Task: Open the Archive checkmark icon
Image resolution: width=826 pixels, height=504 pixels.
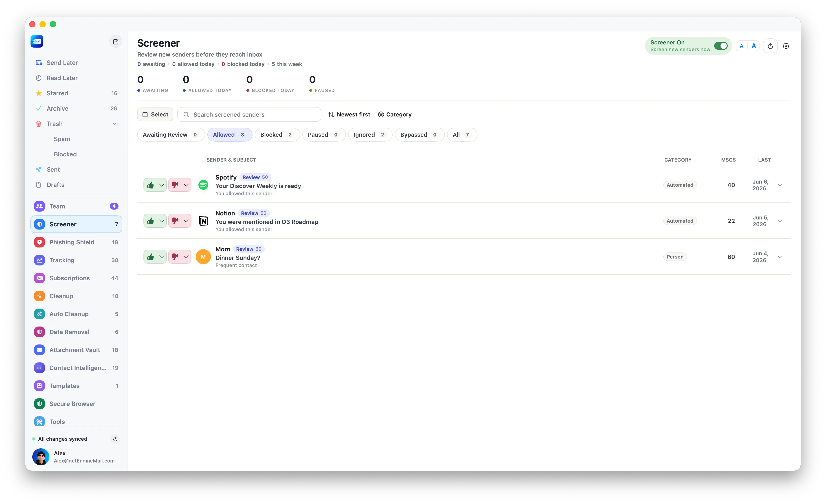Action: tap(39, 109)
